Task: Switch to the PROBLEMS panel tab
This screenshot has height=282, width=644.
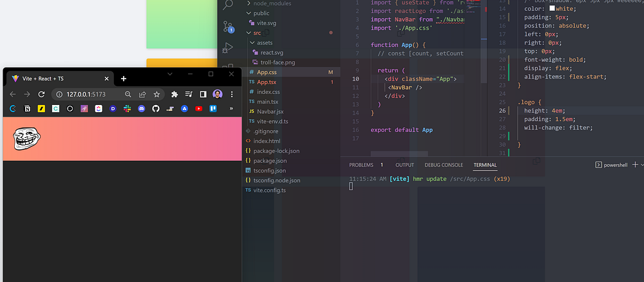Action: click(x=361, y=165)
